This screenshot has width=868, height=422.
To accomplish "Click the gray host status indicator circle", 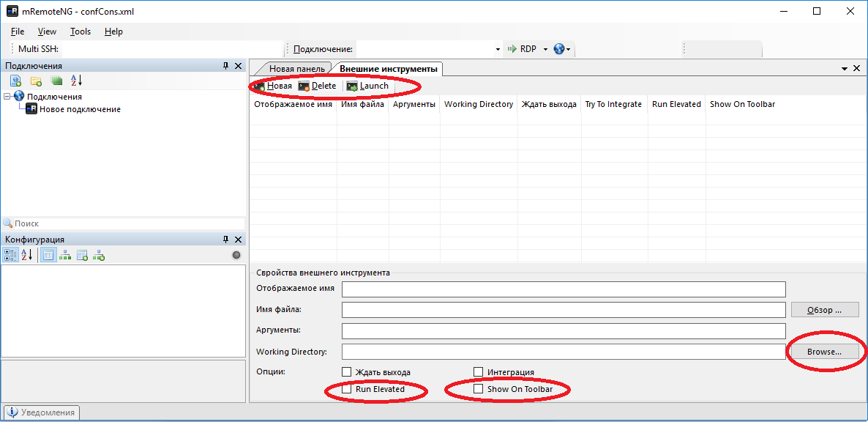I will click(x=236, y=255).
